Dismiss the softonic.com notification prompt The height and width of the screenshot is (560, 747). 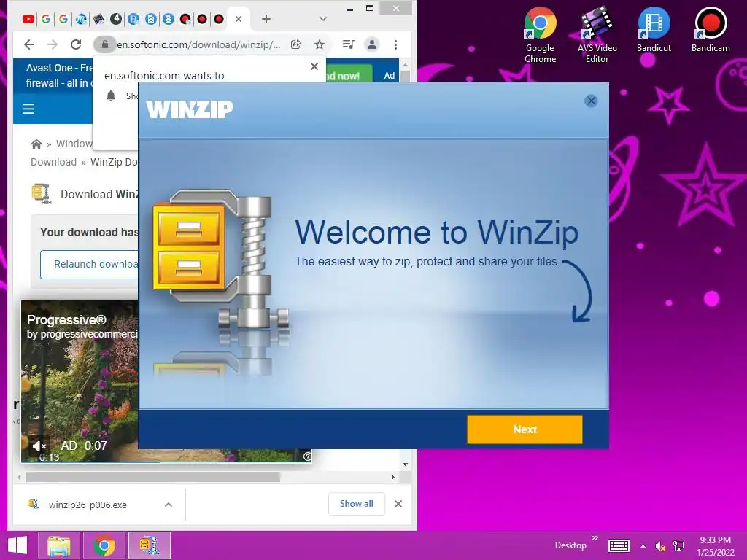[x=314, y=66]
